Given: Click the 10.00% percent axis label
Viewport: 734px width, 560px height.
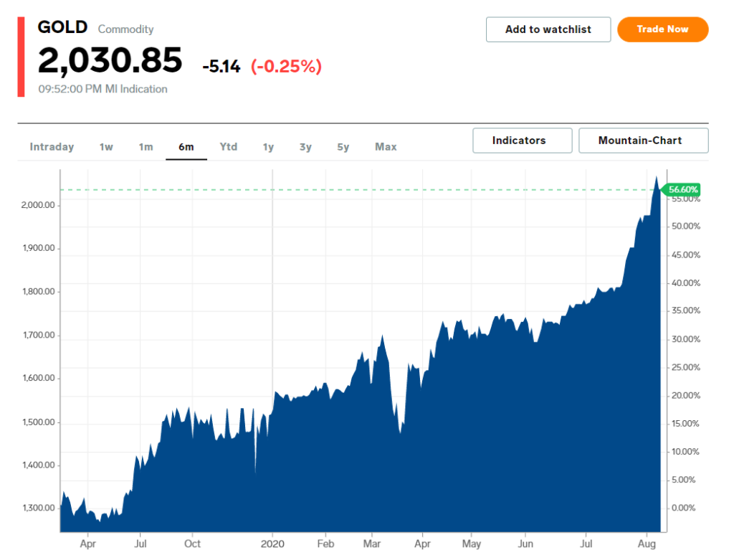Looking at the screenshot, I should (686, 452).
